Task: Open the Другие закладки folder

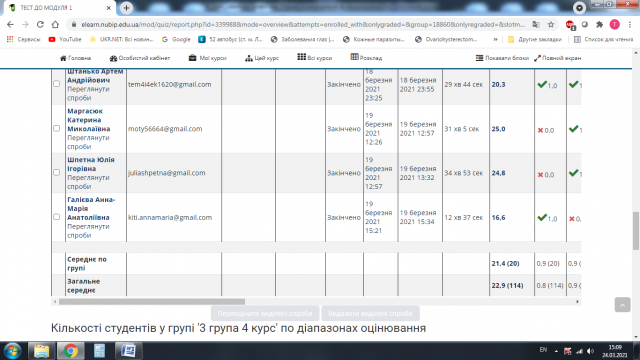Action: click(x=535, y=39)
